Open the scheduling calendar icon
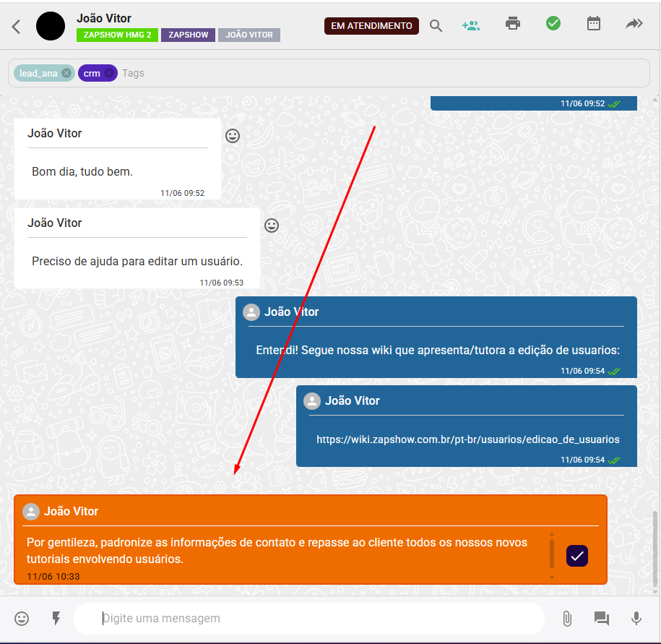This screenshot has height=644, width=661. 593,24
